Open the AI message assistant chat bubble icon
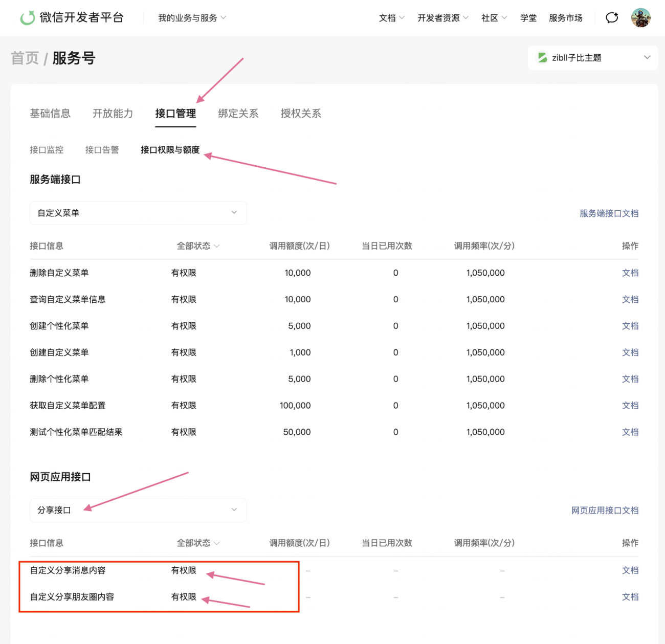Viewport: 665px width, 644px height. tap(612, 17)
